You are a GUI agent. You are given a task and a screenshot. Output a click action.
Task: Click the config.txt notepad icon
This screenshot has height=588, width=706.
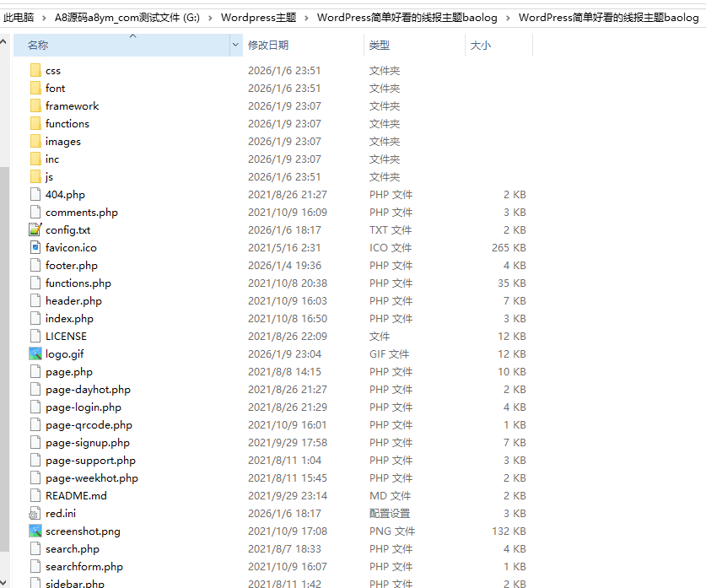coord(35,230)
